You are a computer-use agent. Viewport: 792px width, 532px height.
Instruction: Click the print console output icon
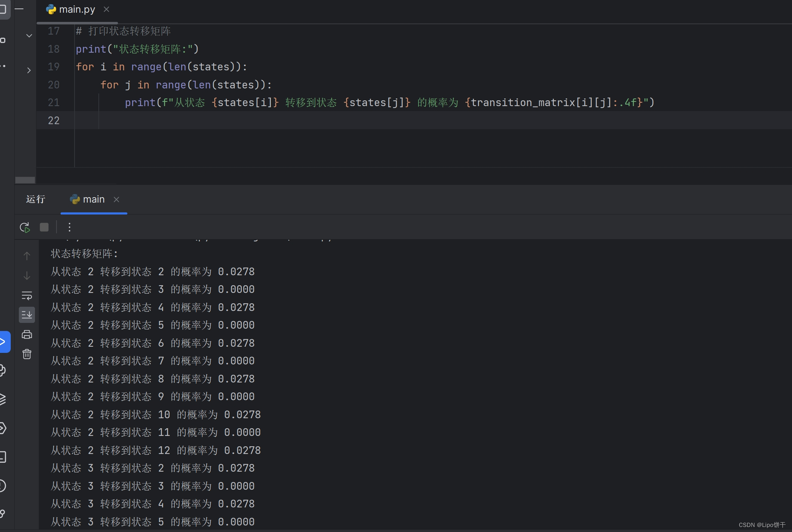tap(27, 334)
